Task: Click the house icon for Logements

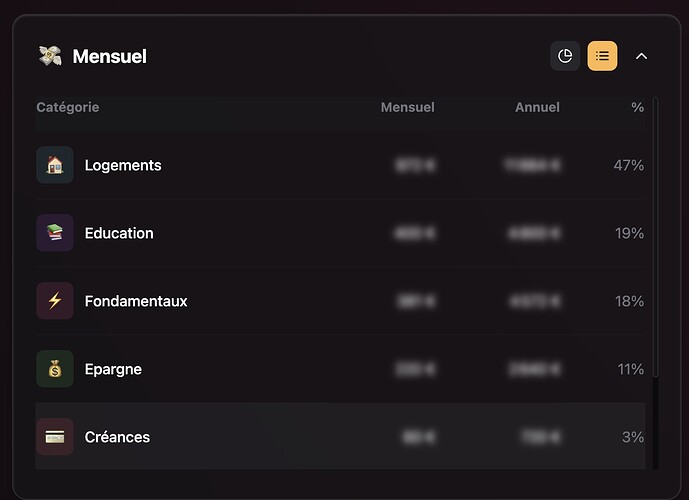Action: [x=55, y=165]
